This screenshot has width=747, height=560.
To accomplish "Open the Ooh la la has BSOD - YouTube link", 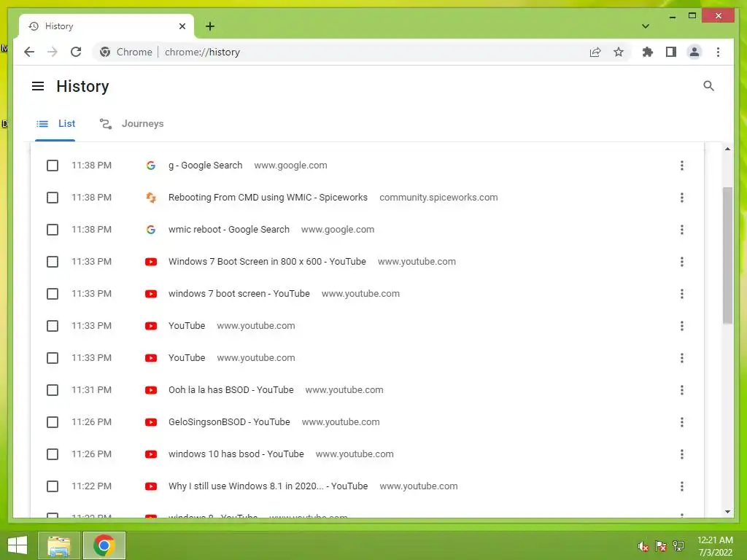I will click(231, 389).
